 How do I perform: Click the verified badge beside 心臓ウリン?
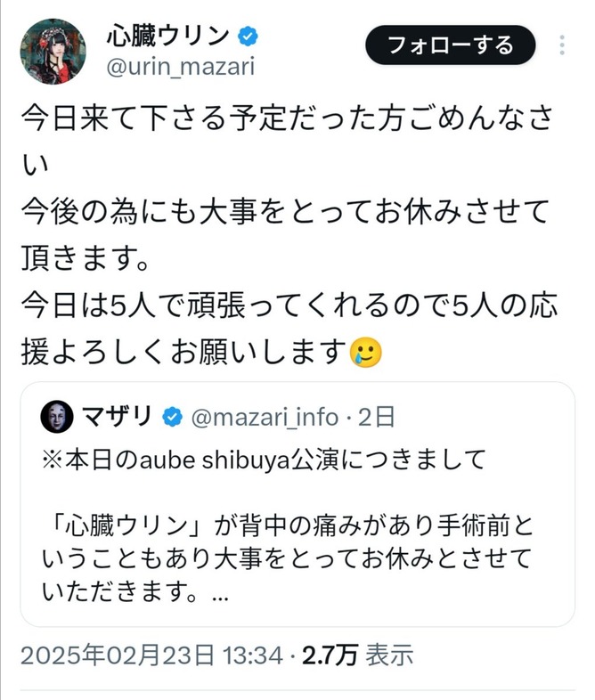[249, 37]
